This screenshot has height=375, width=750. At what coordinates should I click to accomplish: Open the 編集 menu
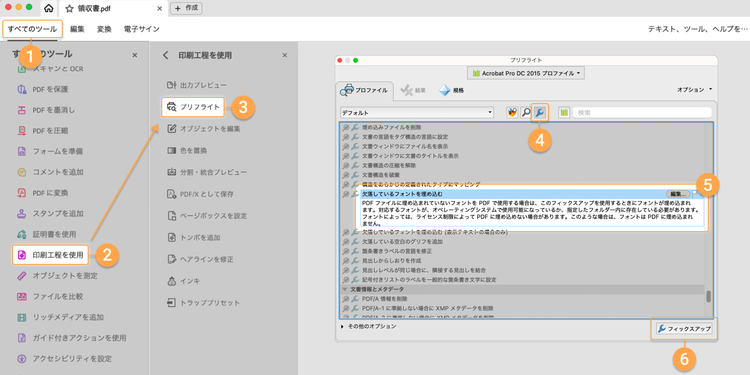tap(77, 29)
